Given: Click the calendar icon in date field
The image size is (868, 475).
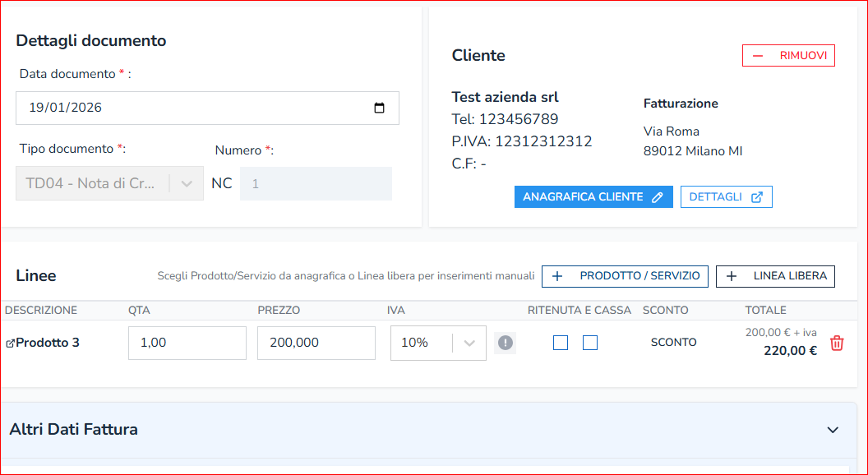Looking at the screenshot, I should pyautogui.click(x=379, y=108).
